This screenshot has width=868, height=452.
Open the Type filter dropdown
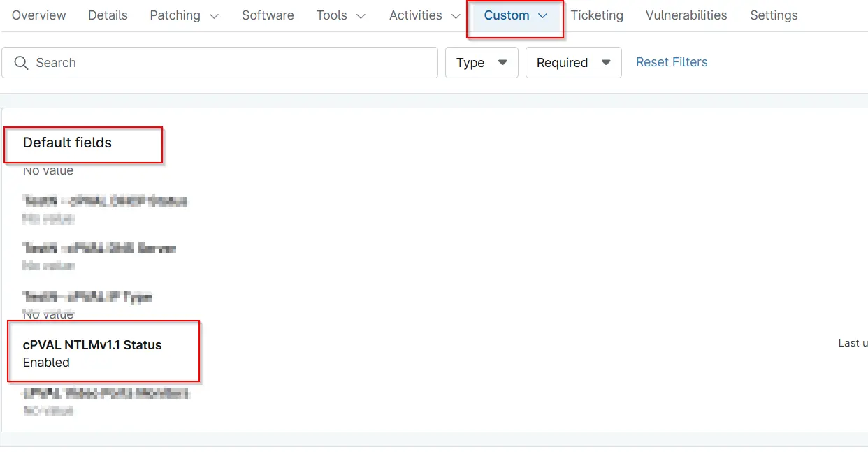[x=482, y=62]
